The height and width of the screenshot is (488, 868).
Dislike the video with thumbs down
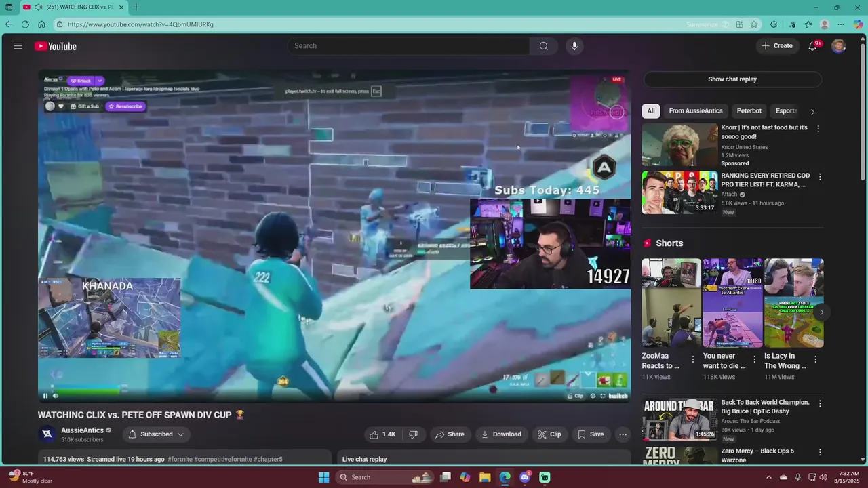point(413,434)
